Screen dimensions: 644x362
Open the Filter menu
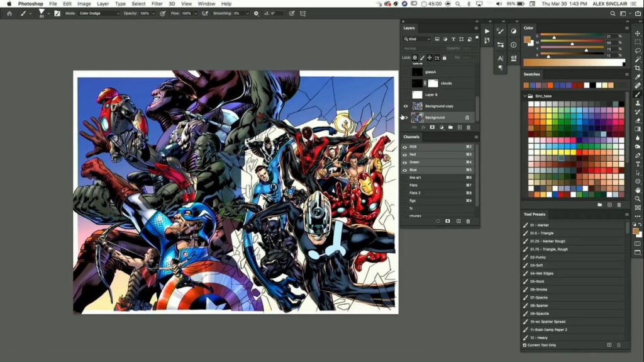point(157,4)
